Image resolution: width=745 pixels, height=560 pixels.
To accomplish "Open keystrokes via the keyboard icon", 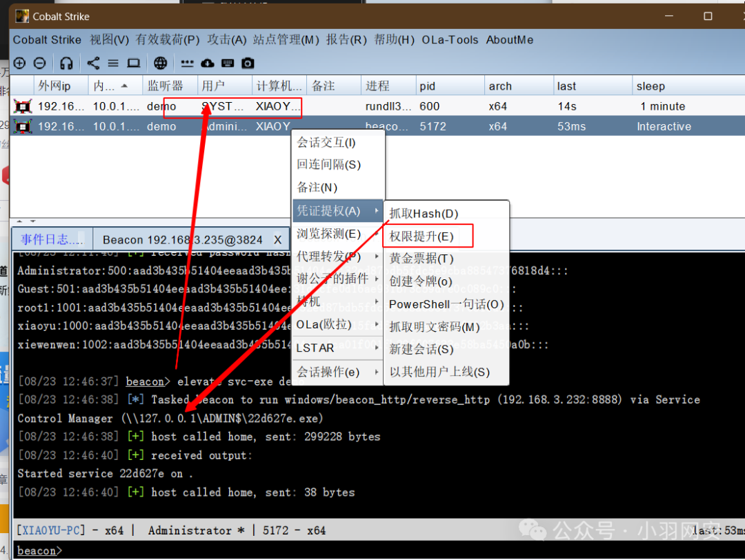I will click(x=228, y=63).
